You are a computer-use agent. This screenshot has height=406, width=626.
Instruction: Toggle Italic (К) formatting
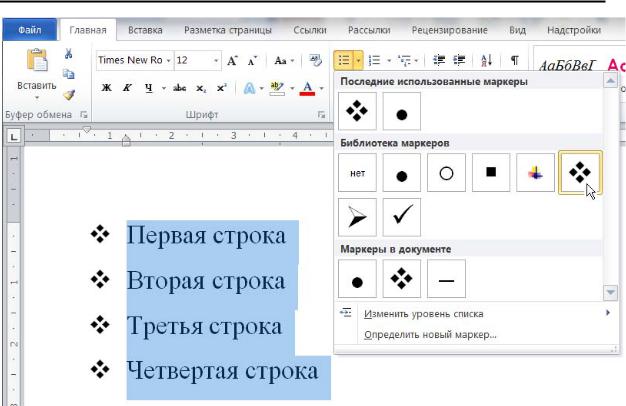click(127, 88)
